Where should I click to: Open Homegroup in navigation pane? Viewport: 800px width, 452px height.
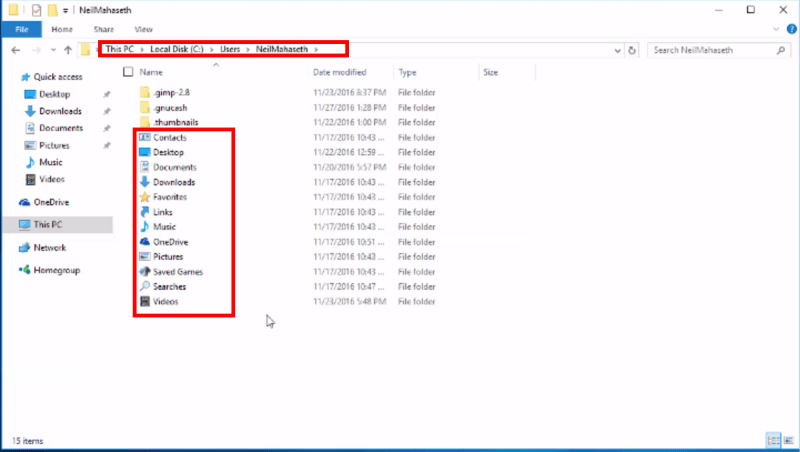[57, 270]
